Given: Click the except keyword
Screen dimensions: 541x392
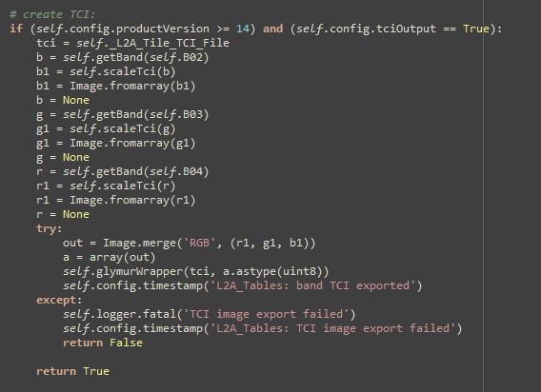Looking at the screenshot, I should (57, 301).
